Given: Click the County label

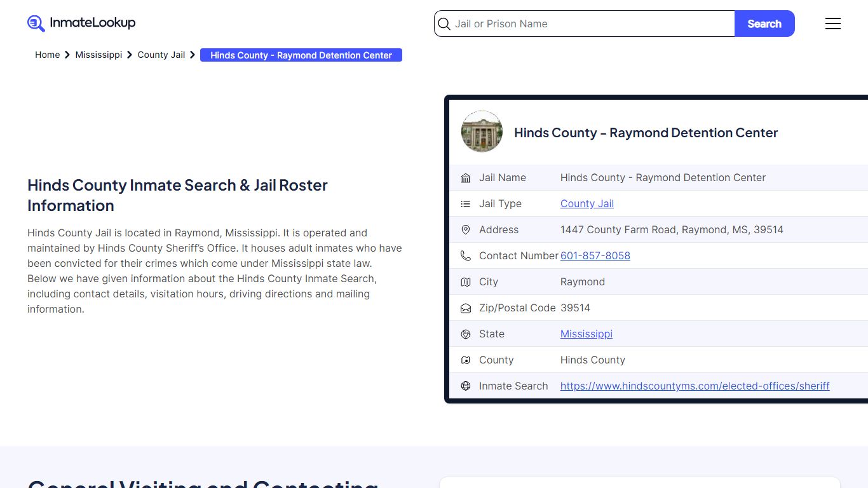Looking at the screenshot, I should point(496,360).
